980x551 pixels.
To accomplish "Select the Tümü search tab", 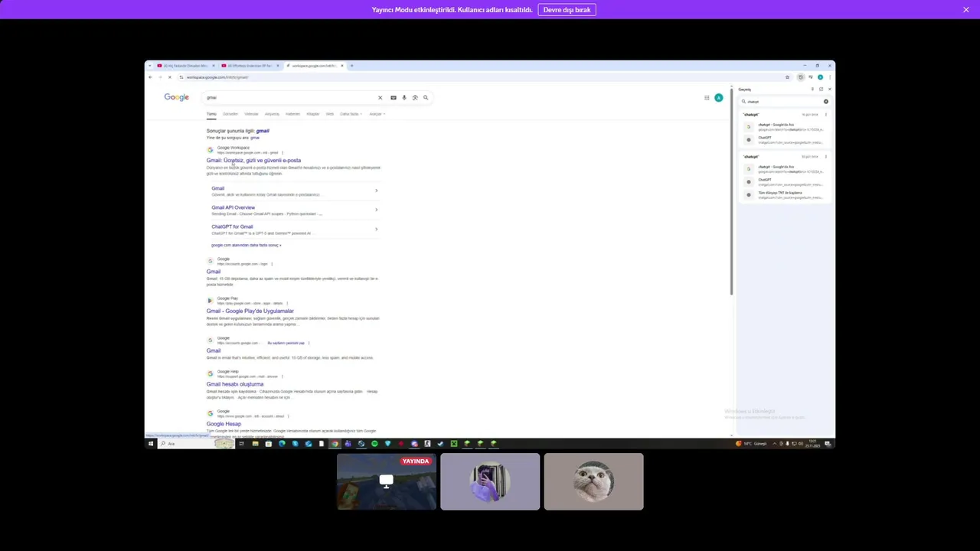I will click(x=211, y=114).
